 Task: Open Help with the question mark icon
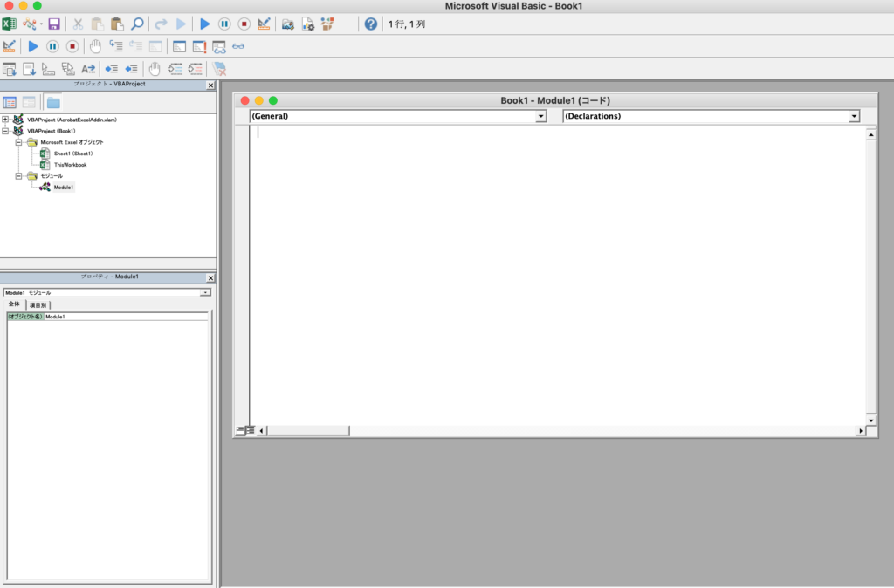pyautogui.click(x=370, y=24)
